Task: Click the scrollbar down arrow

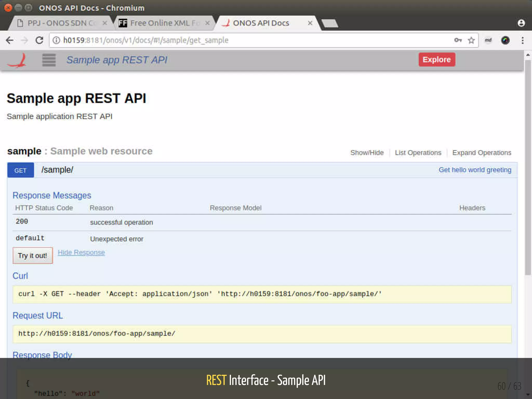Action: coord(528,394)
